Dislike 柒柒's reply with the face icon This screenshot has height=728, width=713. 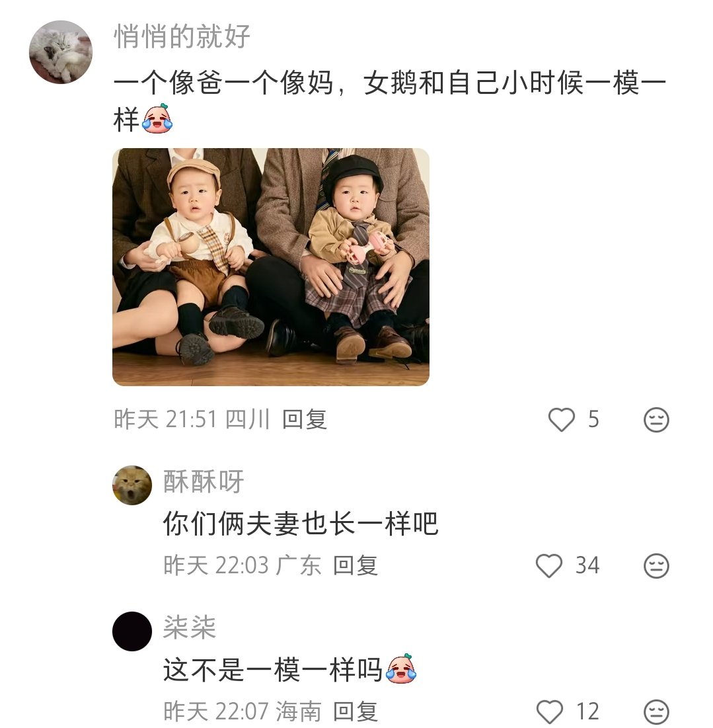[656, 711]
